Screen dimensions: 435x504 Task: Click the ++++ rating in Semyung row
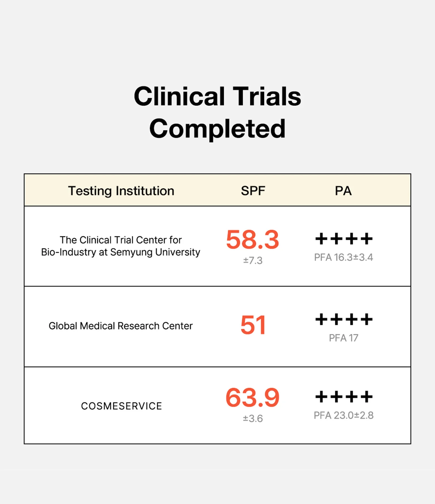[x=344, y=239]
